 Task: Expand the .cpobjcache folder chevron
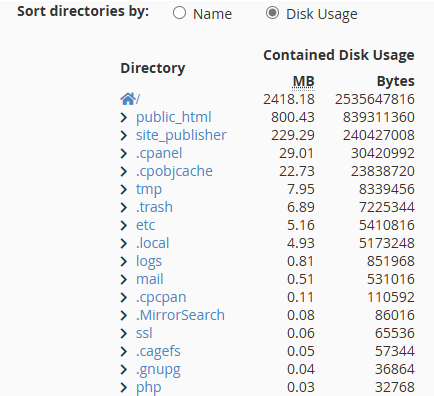(x=124, y=171)
